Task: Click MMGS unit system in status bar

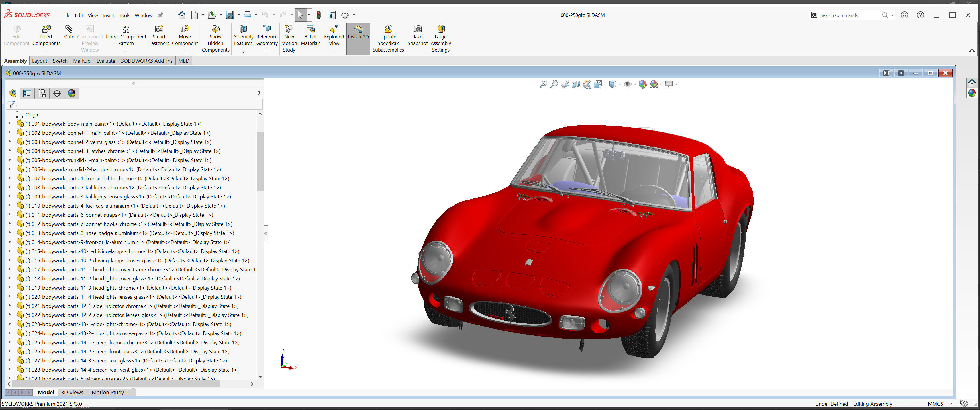Action: click(935, 404)
